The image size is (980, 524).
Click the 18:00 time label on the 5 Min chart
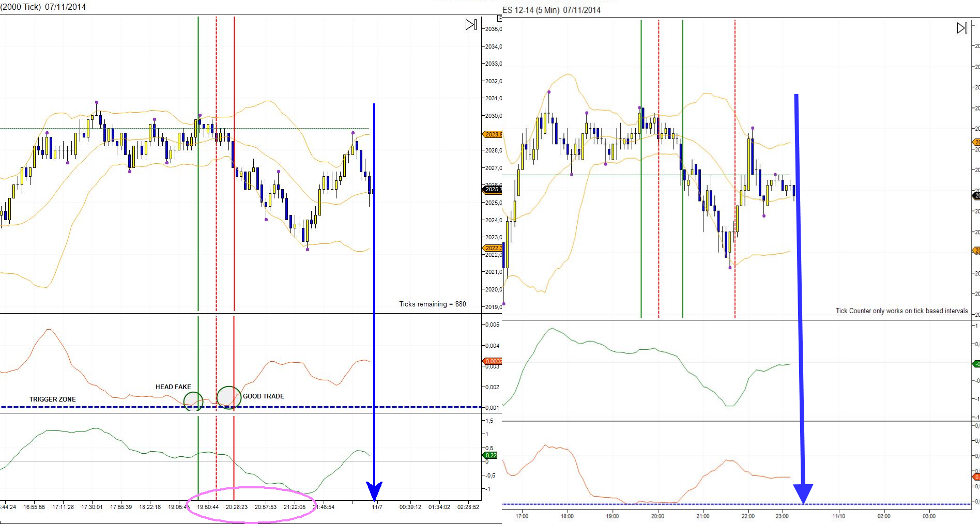[567, 516]
